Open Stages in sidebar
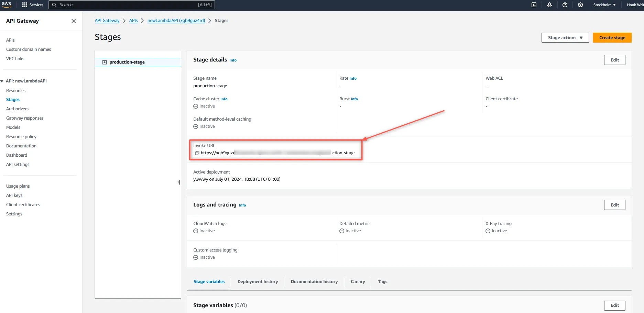Screen dimensions: 644x313 click(13, 100)
